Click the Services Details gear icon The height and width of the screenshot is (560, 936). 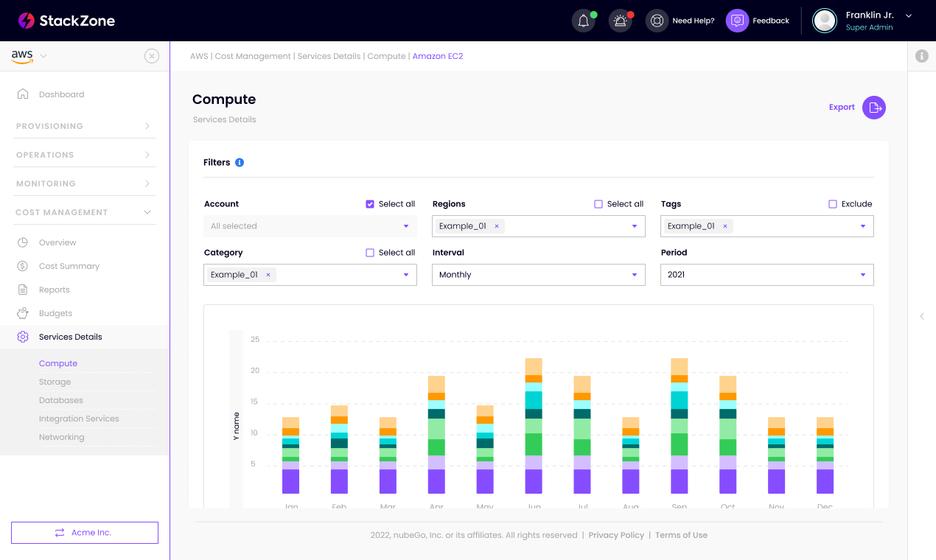click(x=23, y=336)
